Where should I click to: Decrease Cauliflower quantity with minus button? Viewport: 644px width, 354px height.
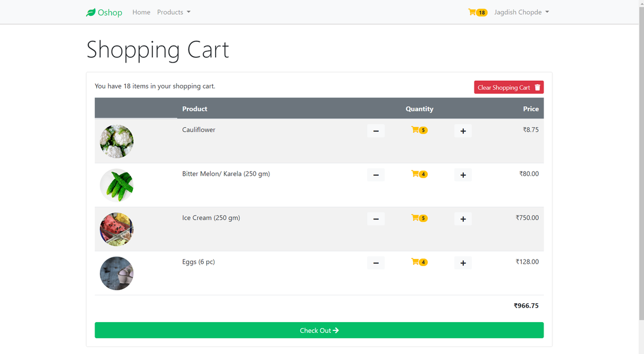(376, 131)
